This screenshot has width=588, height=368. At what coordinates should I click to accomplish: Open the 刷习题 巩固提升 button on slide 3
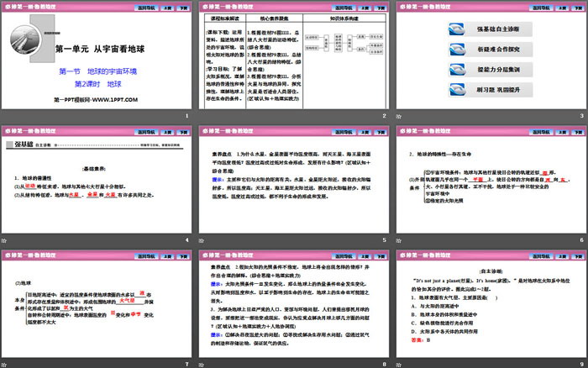point(491,90)
